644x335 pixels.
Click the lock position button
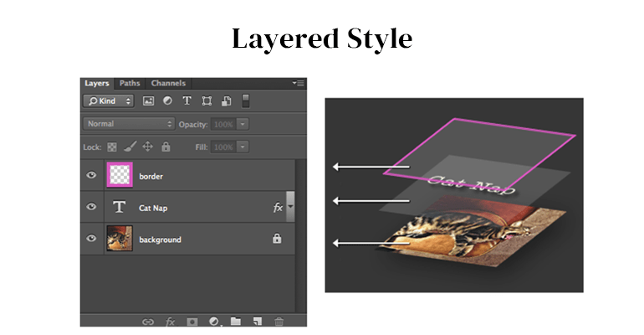[x=147, y=147]
